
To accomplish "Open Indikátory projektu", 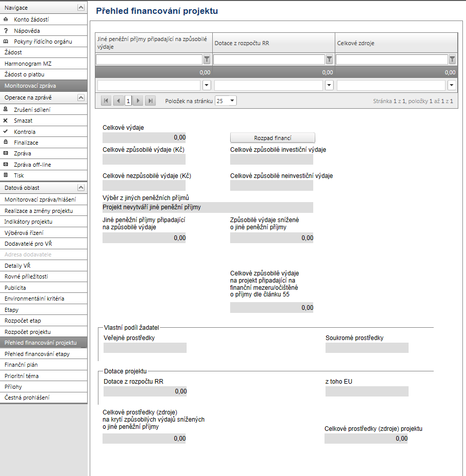I will [x=44, y=222].
